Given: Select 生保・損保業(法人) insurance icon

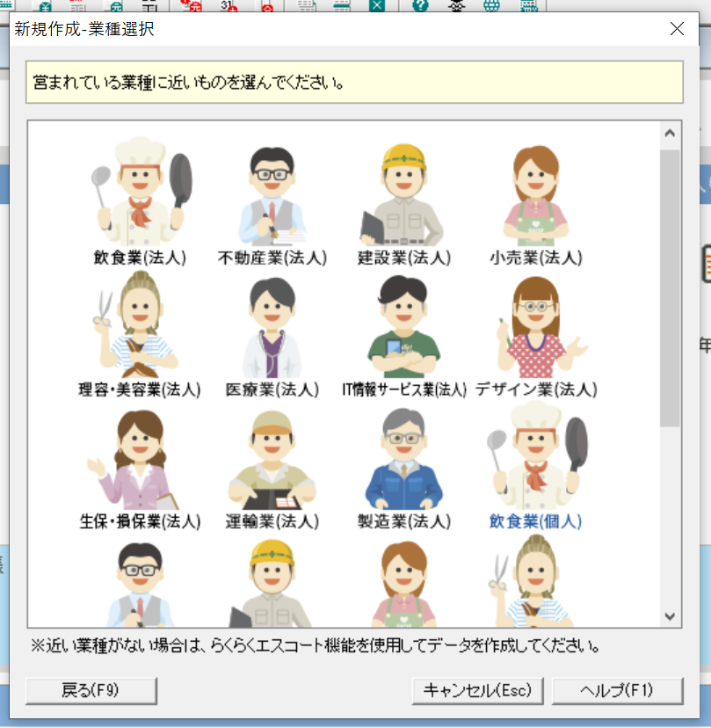Looking at the screenshot, I should tap(134, 460).
